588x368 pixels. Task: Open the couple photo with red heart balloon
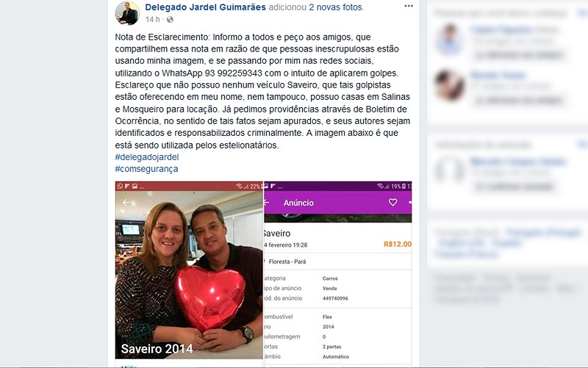(x=189, y=270)
